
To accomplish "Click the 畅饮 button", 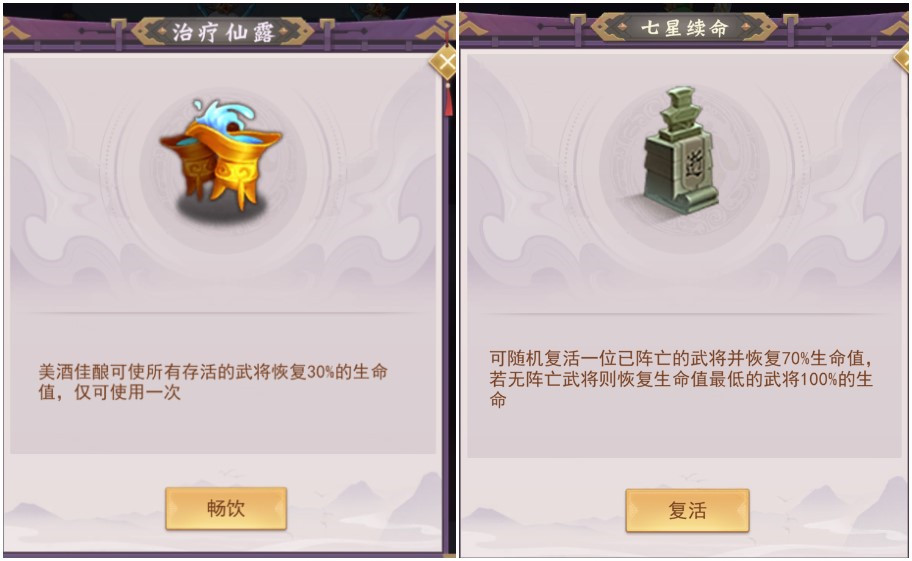I will [226, 508].
